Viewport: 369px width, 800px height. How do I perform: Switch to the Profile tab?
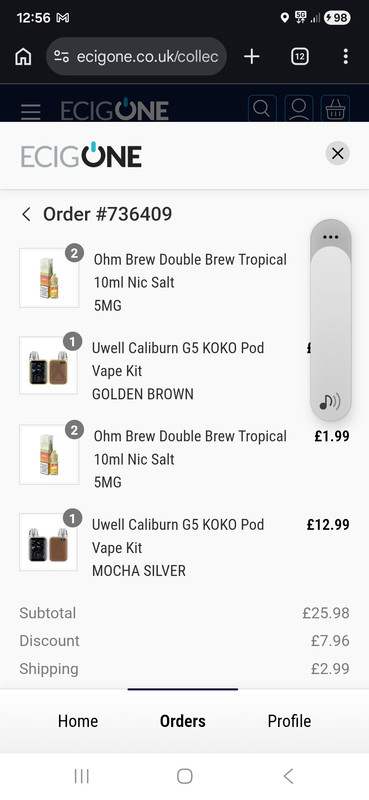[289, 721]
